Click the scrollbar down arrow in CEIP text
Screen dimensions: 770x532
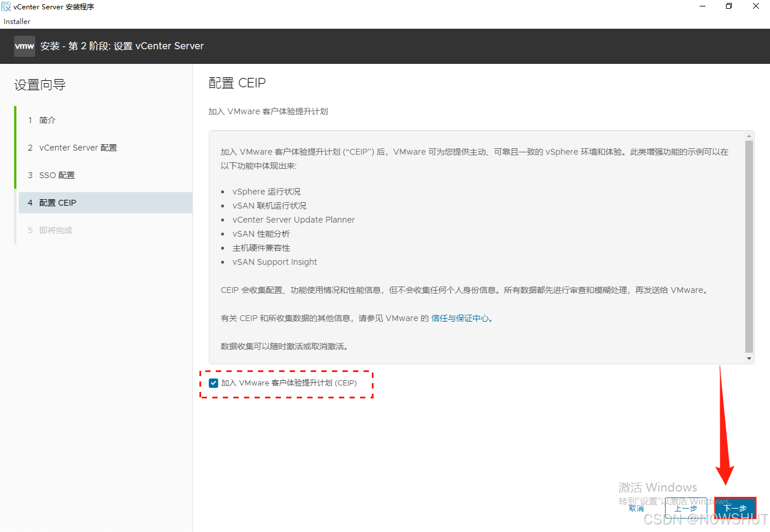pyautogui.click(x=749, y=358)
